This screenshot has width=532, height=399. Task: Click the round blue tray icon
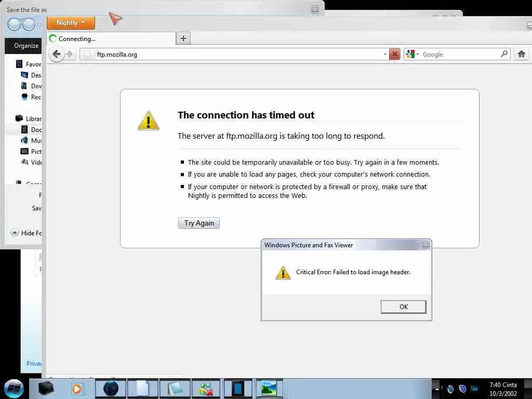coord(450,389)
